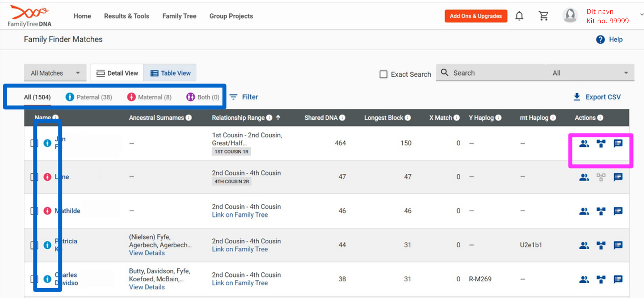Image resolution: width=644 pixels, height=298 pixels.
Task: Click the Add Ons & Upgrades button
Action: (475, 16)
